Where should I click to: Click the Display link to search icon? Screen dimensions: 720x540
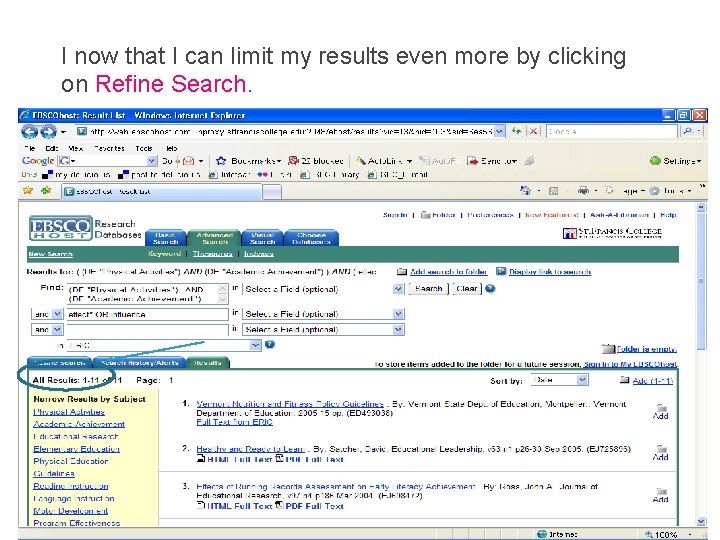[x=501, y=271]
